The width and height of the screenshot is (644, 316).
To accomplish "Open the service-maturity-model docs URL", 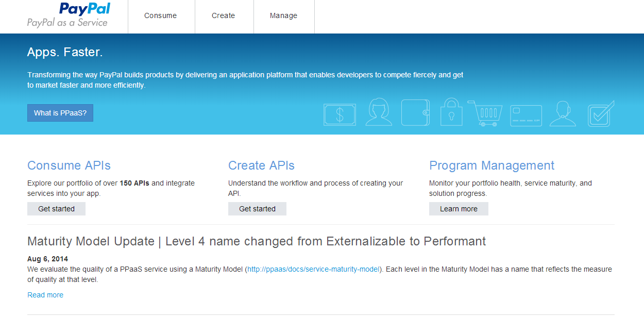I will (x=314, y=269).
